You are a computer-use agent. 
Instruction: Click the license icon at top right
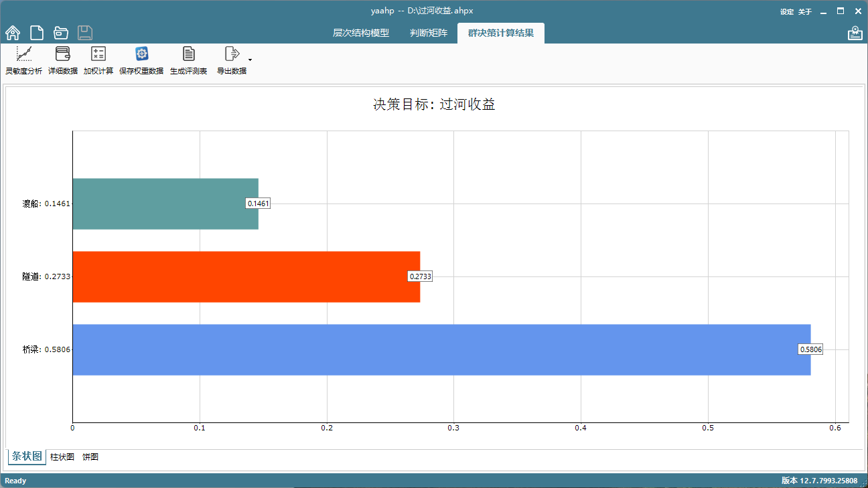point(855,33)
